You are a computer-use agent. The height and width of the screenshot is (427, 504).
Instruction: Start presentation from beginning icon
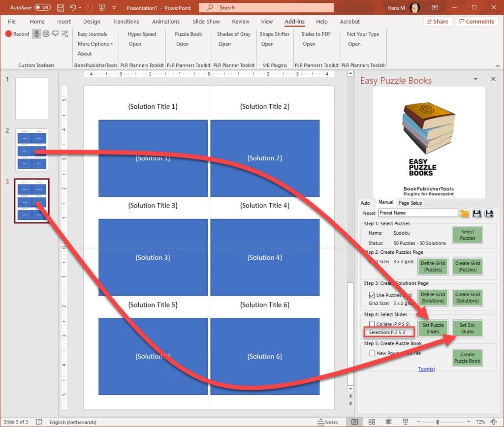click(x=102, y=7)
